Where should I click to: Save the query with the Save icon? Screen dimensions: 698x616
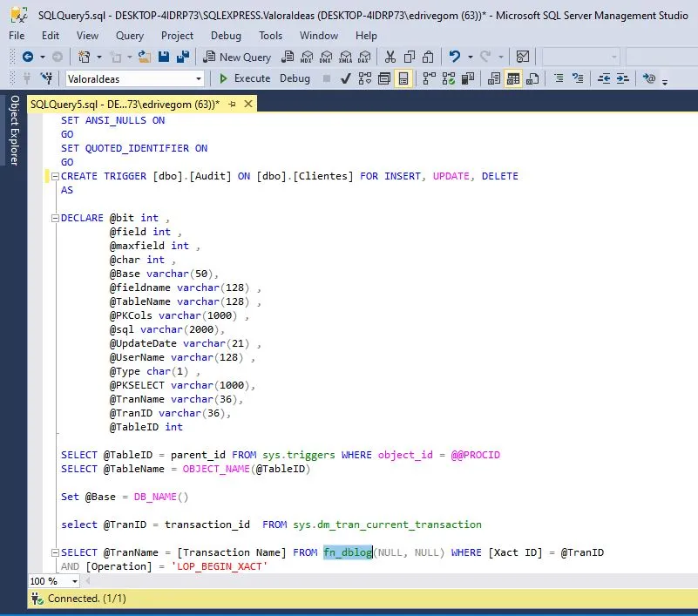164,57
